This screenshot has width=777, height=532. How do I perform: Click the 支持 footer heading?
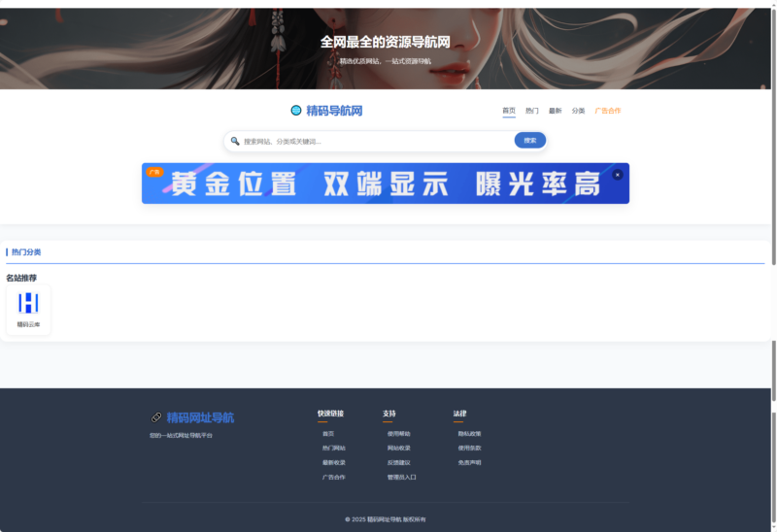[389, 414]
